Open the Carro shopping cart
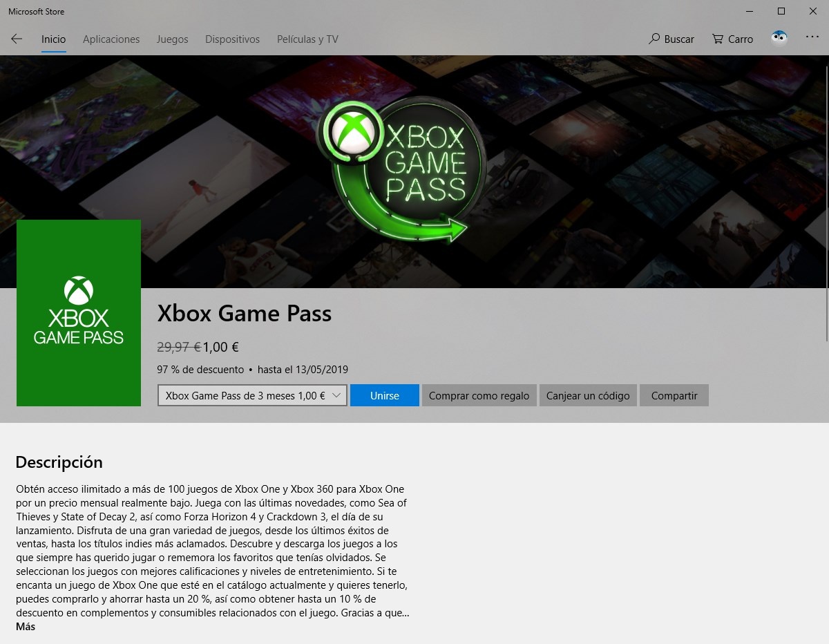The width and height of the screenshot is (829, 644). click(733, 39)
